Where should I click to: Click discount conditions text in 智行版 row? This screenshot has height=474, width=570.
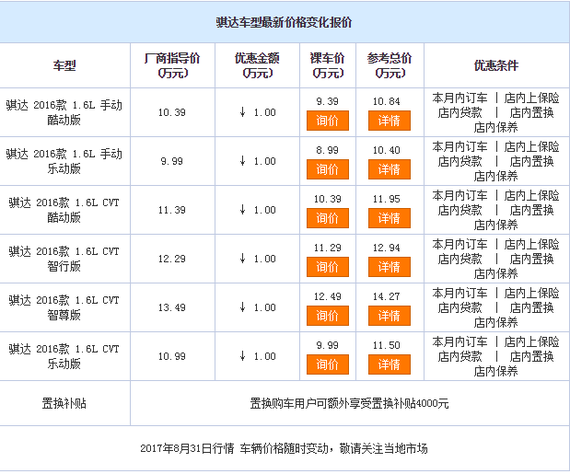(x=496, y=259)
